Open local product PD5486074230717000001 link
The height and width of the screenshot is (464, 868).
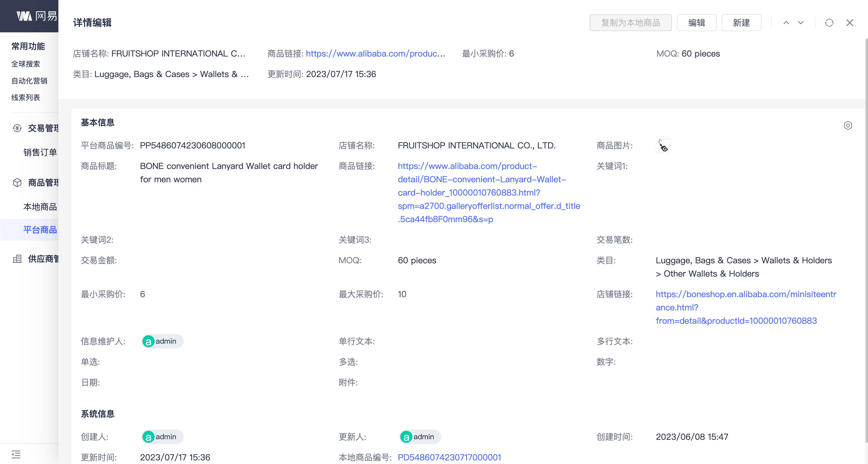click(449, 457)
